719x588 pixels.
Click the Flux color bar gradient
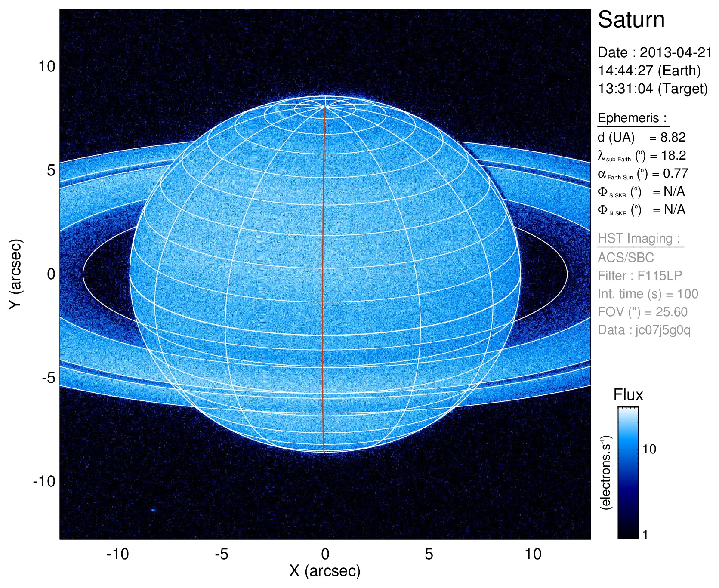coord(628,472)
